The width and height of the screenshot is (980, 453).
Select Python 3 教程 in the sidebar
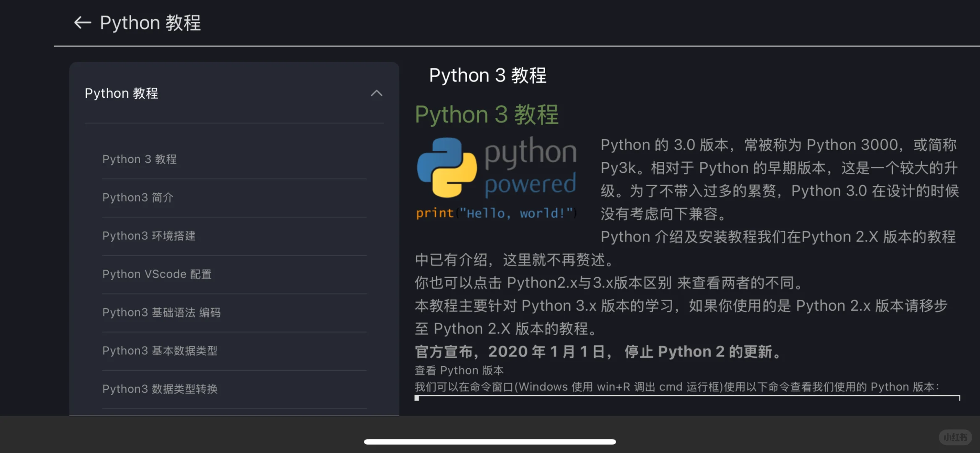pos(140,159)
